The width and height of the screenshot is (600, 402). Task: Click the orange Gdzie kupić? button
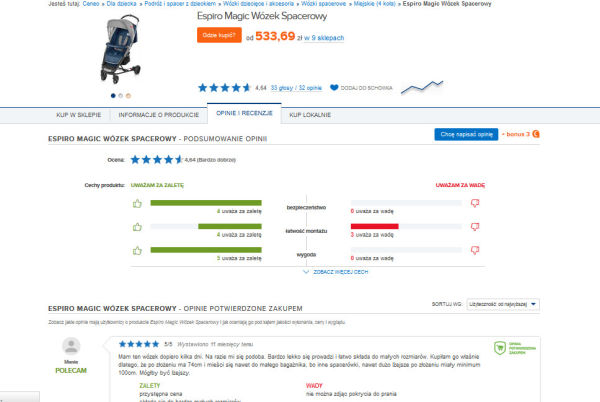point(219,35)
